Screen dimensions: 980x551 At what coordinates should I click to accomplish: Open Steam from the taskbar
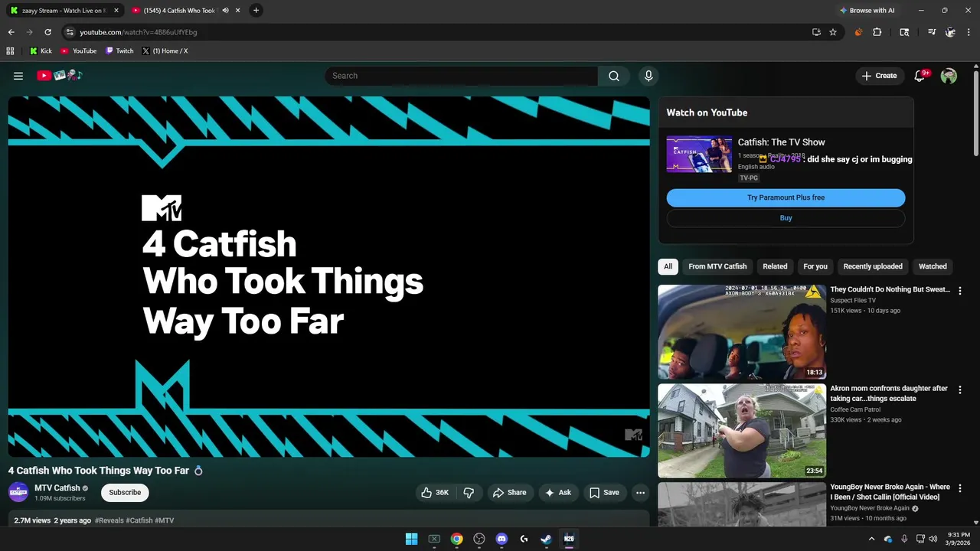pyautogui.click(x=546, y=539)
